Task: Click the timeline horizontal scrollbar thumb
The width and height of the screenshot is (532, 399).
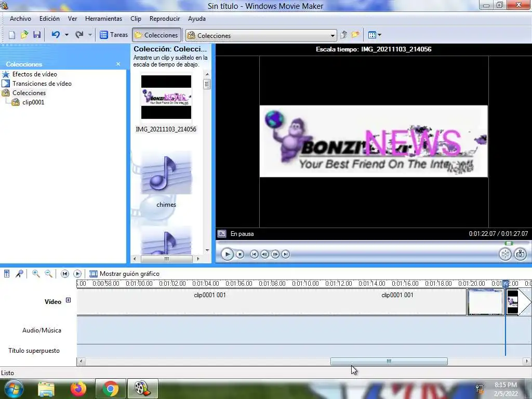Action: pyautogui.click(x=389, y=362)
